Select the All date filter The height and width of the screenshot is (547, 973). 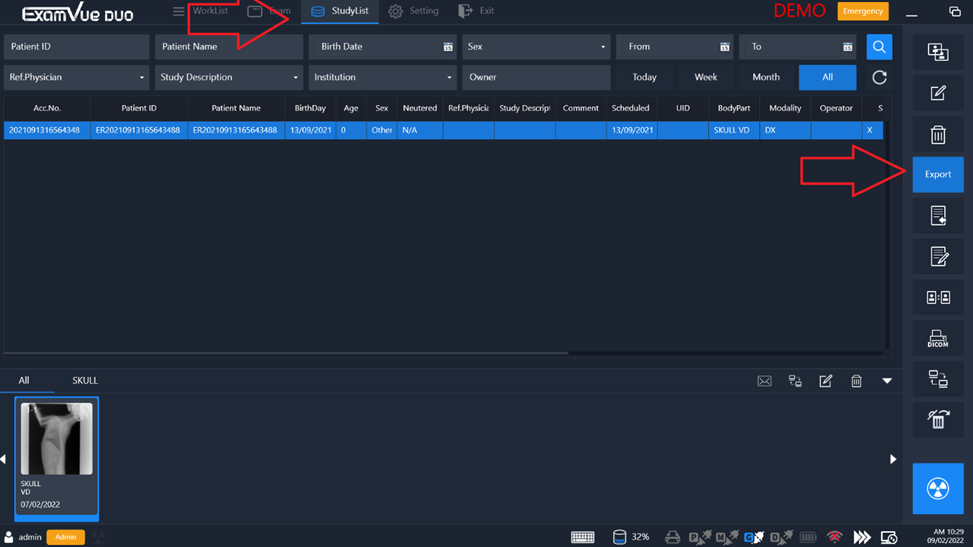click(827, 78)
